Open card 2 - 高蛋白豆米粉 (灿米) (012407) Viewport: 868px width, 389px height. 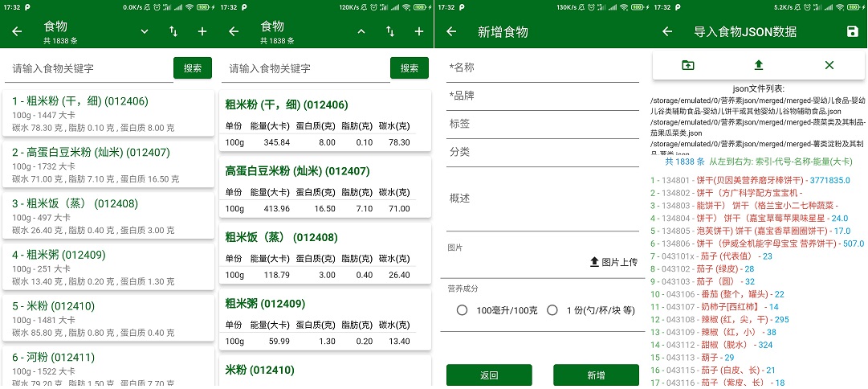(108, 165)
